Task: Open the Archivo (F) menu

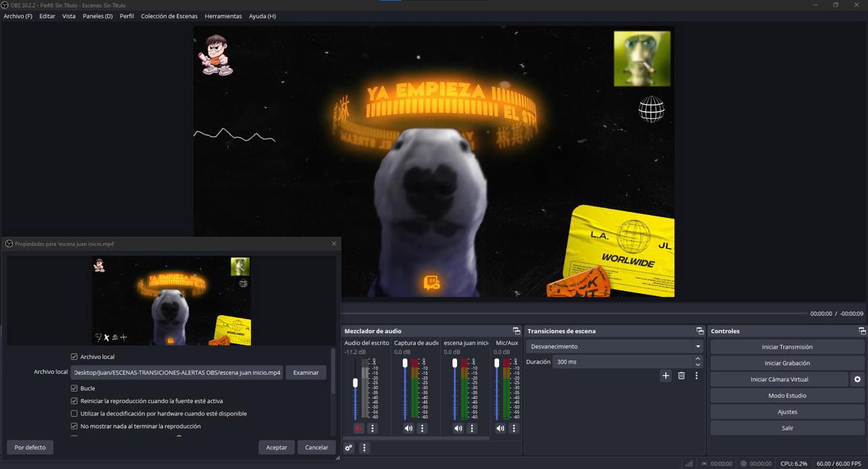Action: (18, 16)
